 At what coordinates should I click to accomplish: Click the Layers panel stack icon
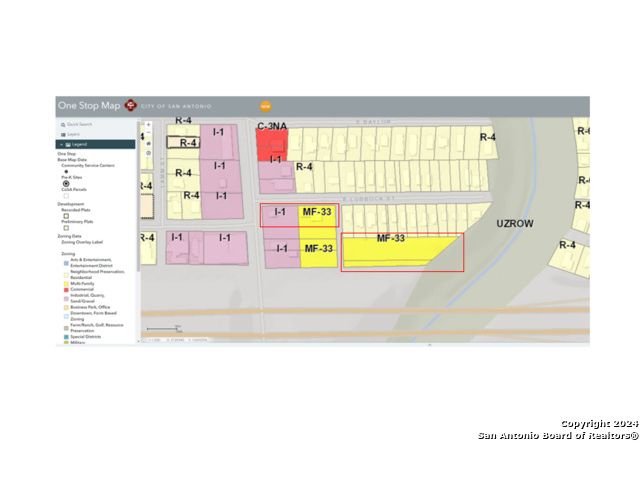click(x=63, y=134)
